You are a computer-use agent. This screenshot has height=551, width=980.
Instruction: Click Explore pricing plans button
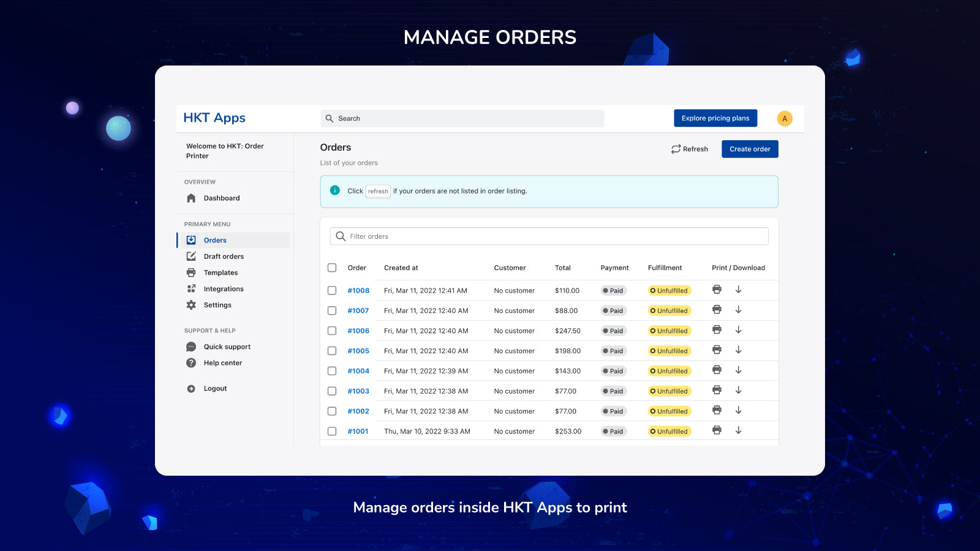point(715,118)
